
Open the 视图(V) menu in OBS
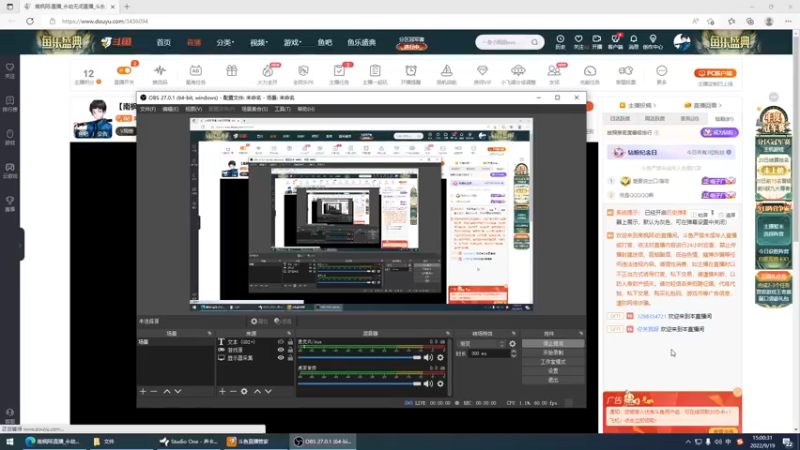(193, 109)
